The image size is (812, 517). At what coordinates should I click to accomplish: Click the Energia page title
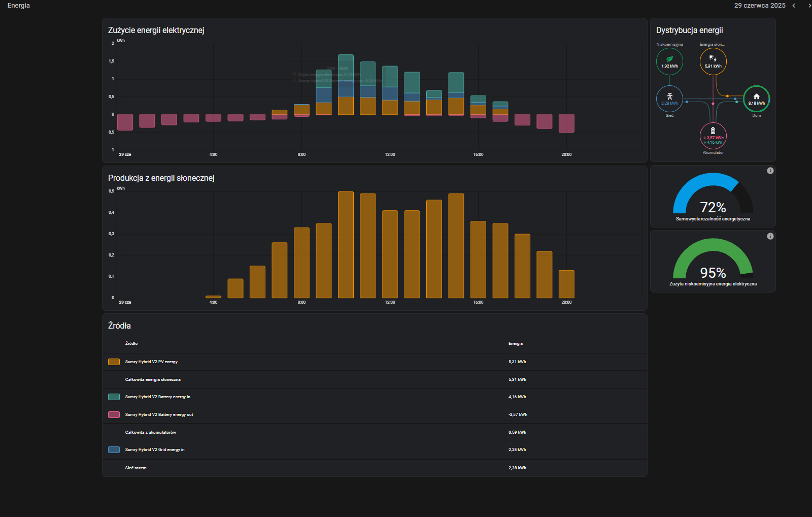point(19,6)
